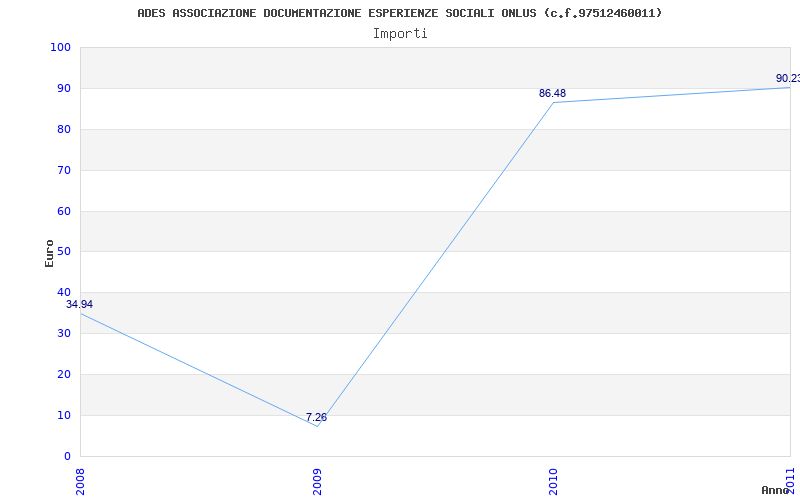Click the 70 y-axis tick value
Screen dimensions: 800x500
coord(64,170)
